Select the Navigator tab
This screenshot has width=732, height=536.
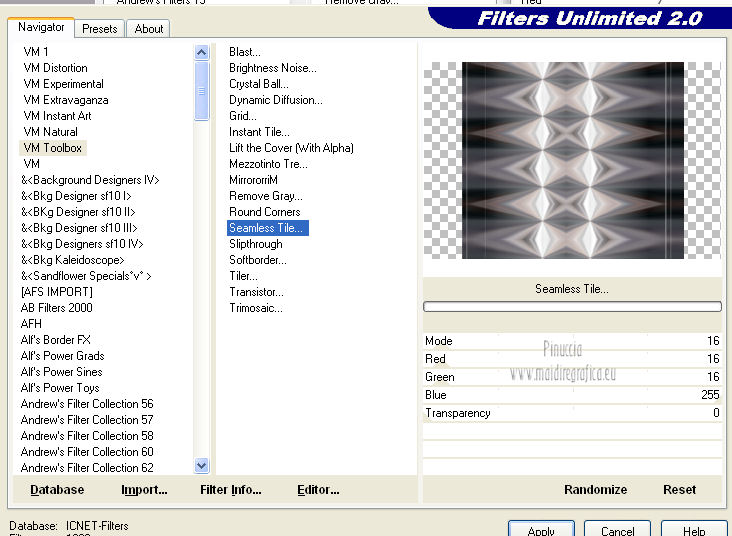click(x=41, y=27)
